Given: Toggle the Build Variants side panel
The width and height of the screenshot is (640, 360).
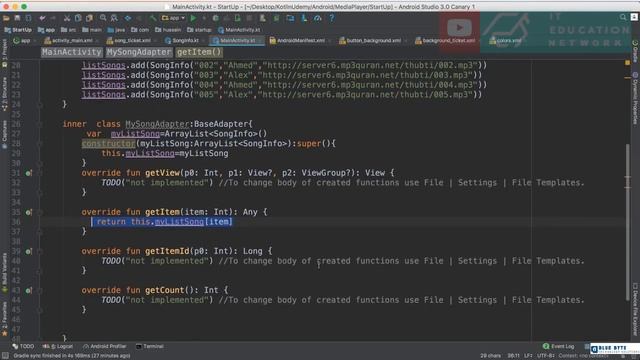Looking at the screenshot, I should tap(4, 272).
